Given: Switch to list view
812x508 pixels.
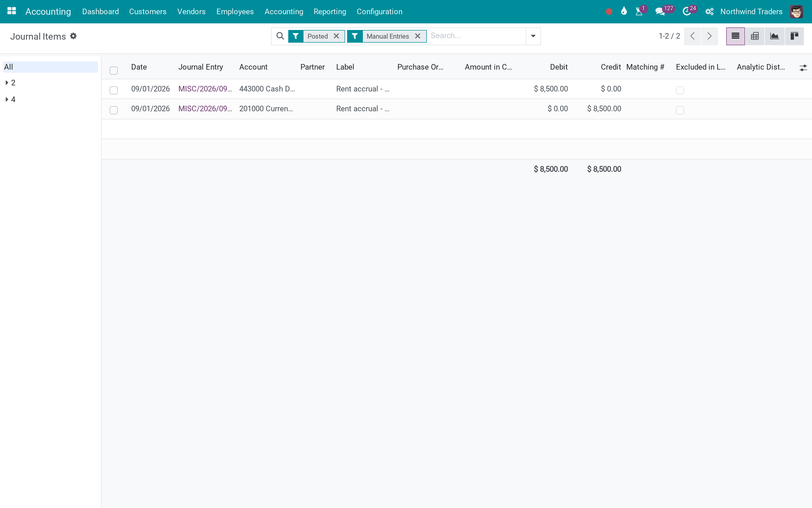Looking at the screenshot, I should pos(736,36).
